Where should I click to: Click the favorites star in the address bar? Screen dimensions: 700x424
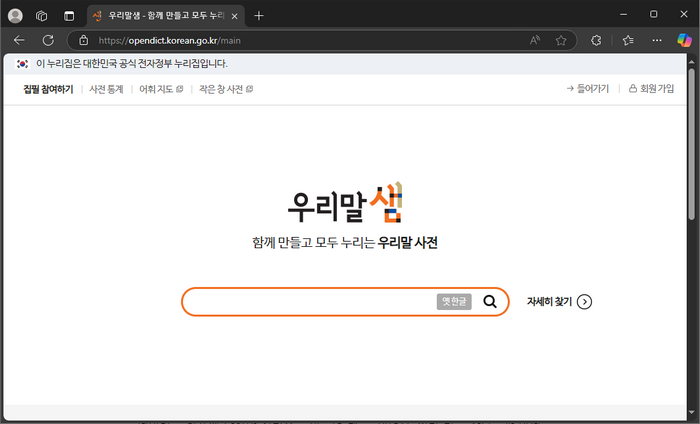(x=561, y=40)
